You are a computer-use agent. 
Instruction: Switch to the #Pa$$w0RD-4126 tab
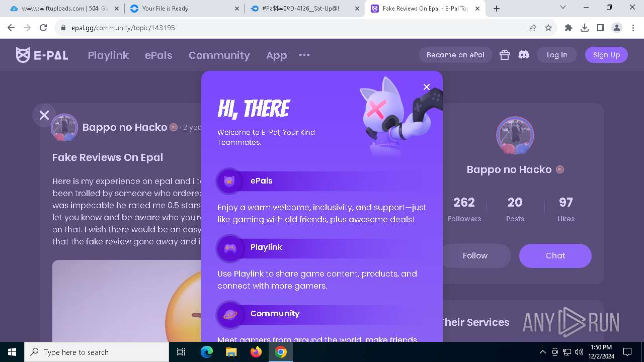pyautogui.click(x=305, y=8)
